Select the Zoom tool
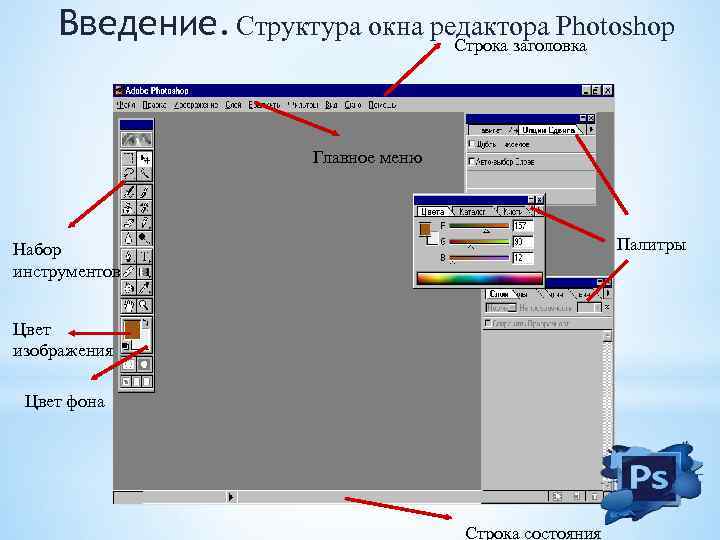This screenshot has height=540, width=720. pyautogui.click(x=145, y=305)
